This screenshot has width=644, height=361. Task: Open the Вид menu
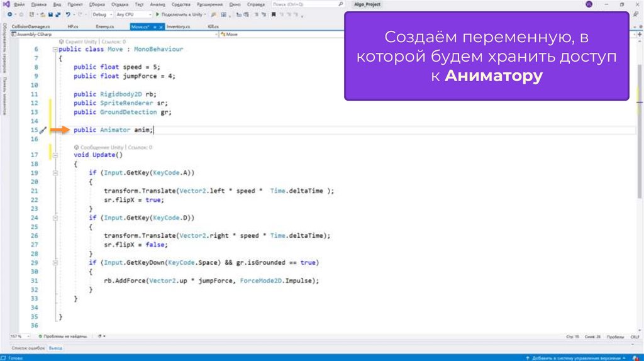coord(57,4)
